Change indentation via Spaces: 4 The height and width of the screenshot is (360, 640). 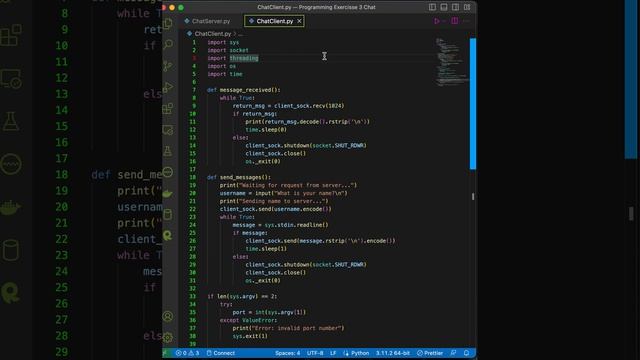pos(287,353)
